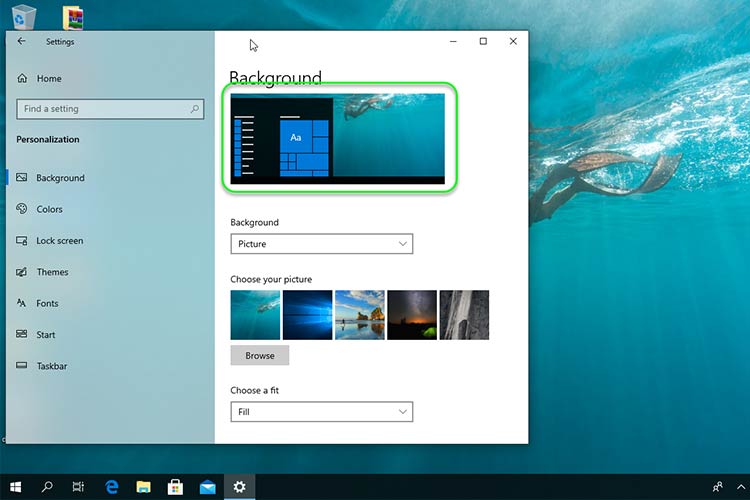Screen dimensions: 750x500
Task: Click the Colors palette icon
Action: click(22, 209)
